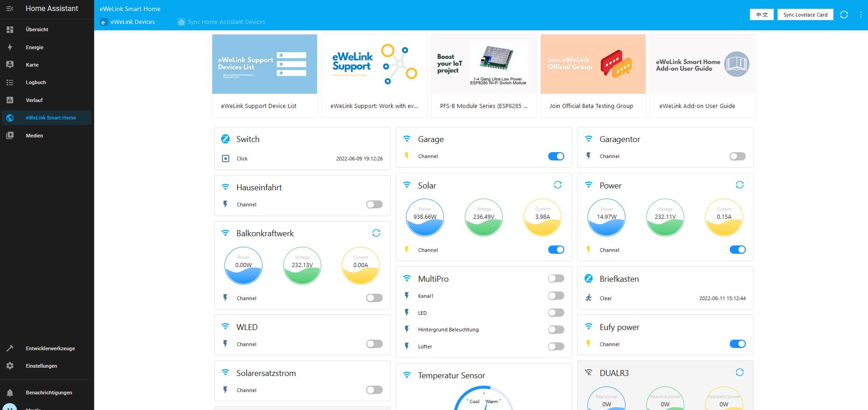Click Sync Lovelace Card button
The width and height of the screenshot is (868, 410).
805,15
